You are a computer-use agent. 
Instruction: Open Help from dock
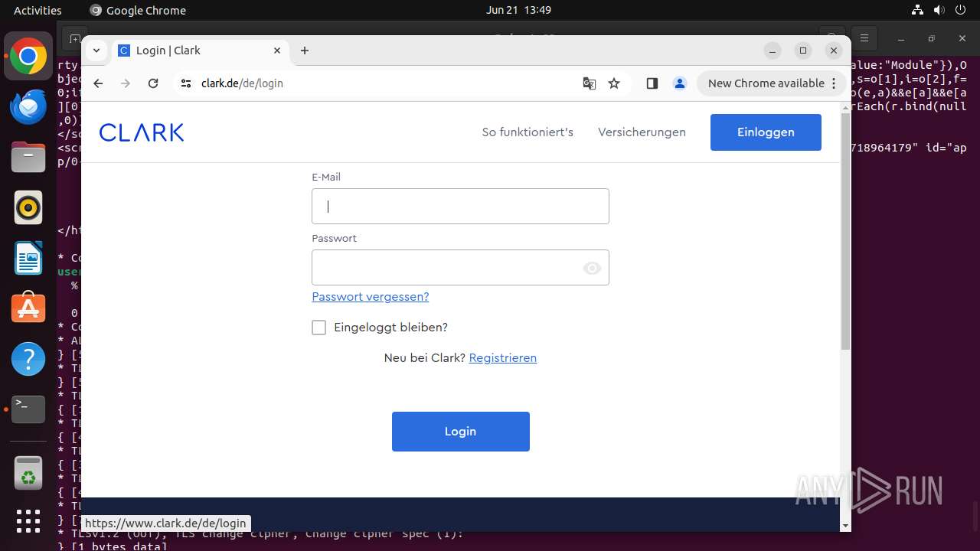click(x=28, y=358)
